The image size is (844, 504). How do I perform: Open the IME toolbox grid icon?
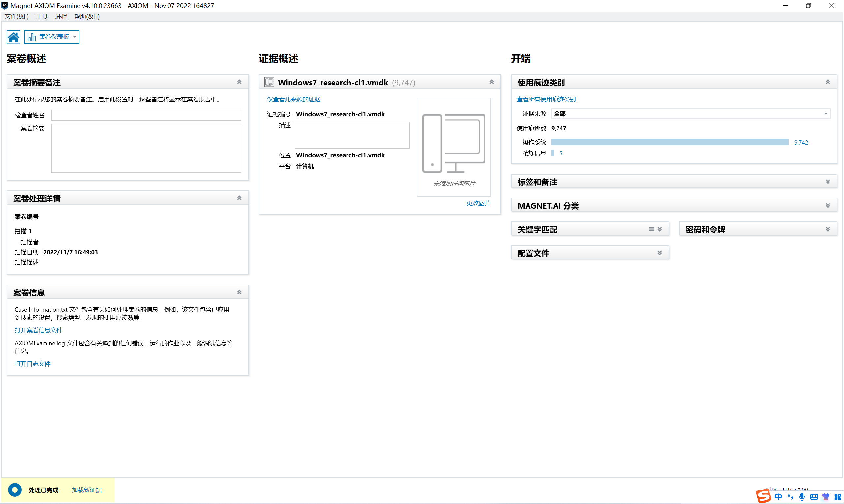(837, 497)
